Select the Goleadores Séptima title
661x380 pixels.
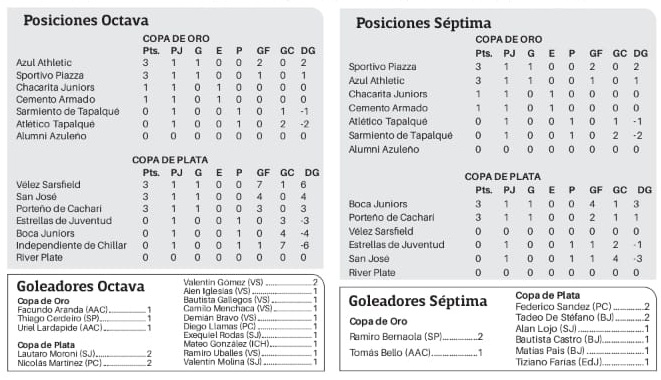pyautogui.click(x=418, y=301)
